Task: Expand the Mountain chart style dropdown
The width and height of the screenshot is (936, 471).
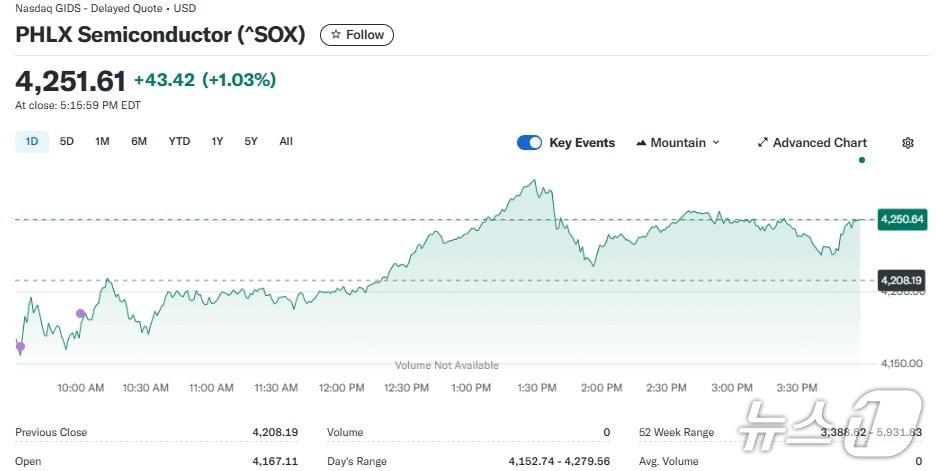Action: (715, 143)
